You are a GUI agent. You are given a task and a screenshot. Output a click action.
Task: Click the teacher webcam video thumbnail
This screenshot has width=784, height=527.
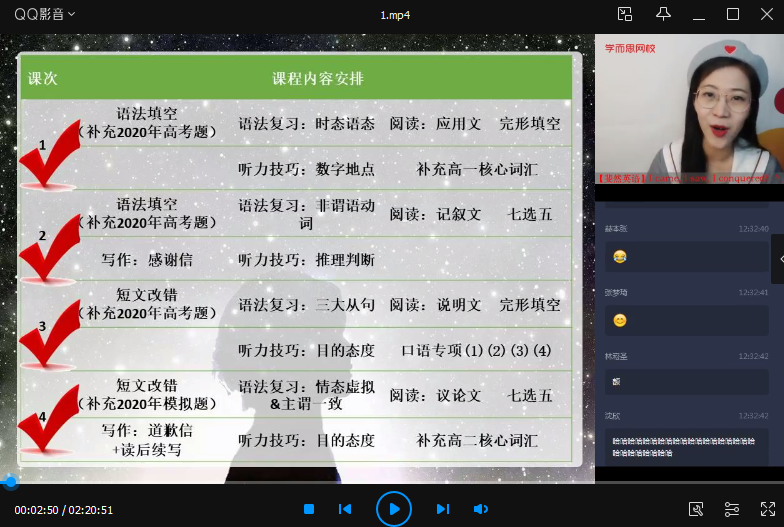tap(688, 110)
